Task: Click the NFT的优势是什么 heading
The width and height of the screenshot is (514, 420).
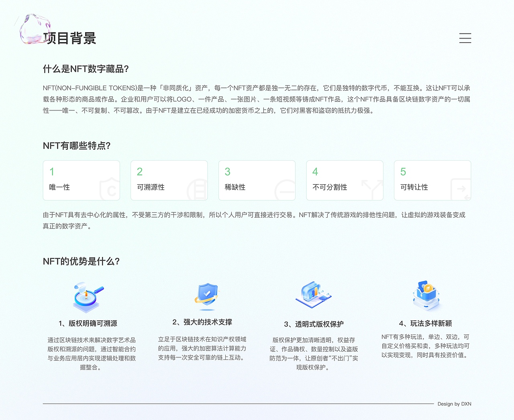Action: pos(82,261)
